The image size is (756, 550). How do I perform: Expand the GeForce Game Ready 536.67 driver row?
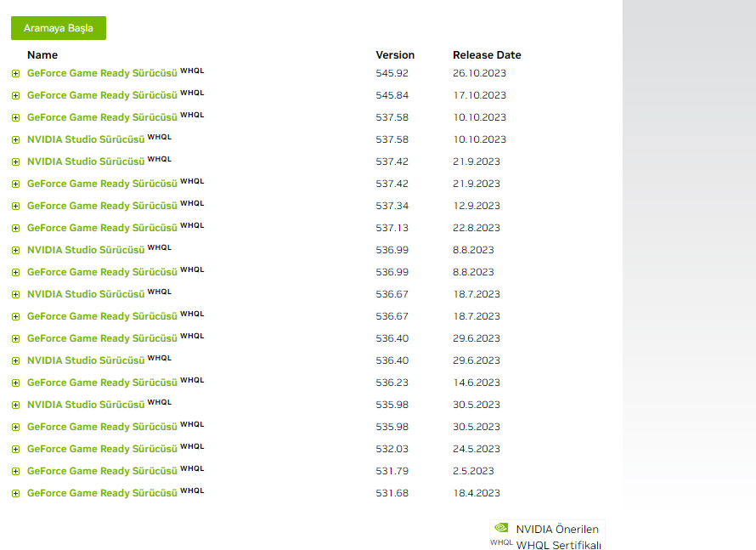[16, 316]
